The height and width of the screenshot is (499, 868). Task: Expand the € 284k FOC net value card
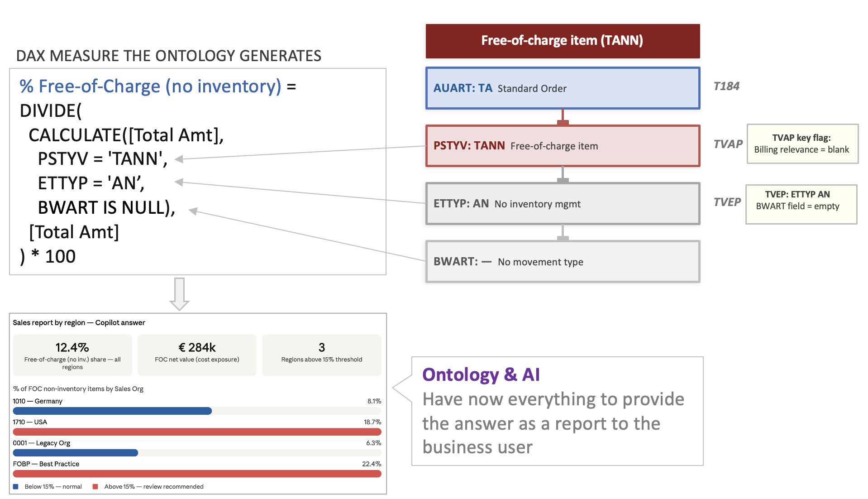click(x=197, y=355)
